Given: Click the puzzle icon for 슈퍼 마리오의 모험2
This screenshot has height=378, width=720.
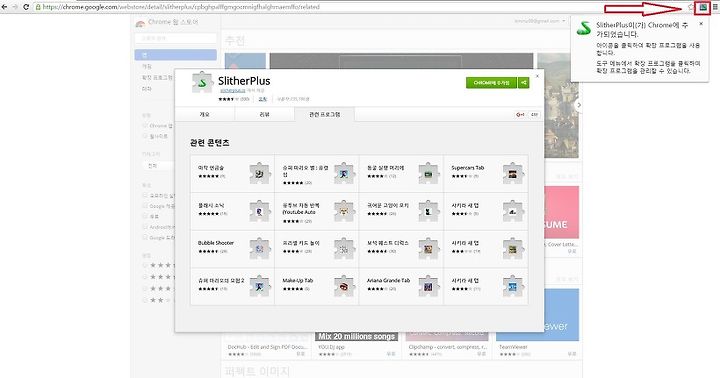Looking at the screenshot, I should pyautogui.click(x=260, y=286).
